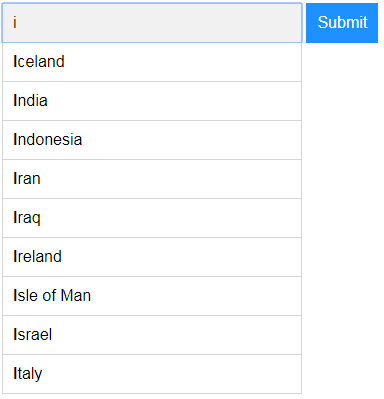Pick the suggestion directly above Italy

pos(152,335)
